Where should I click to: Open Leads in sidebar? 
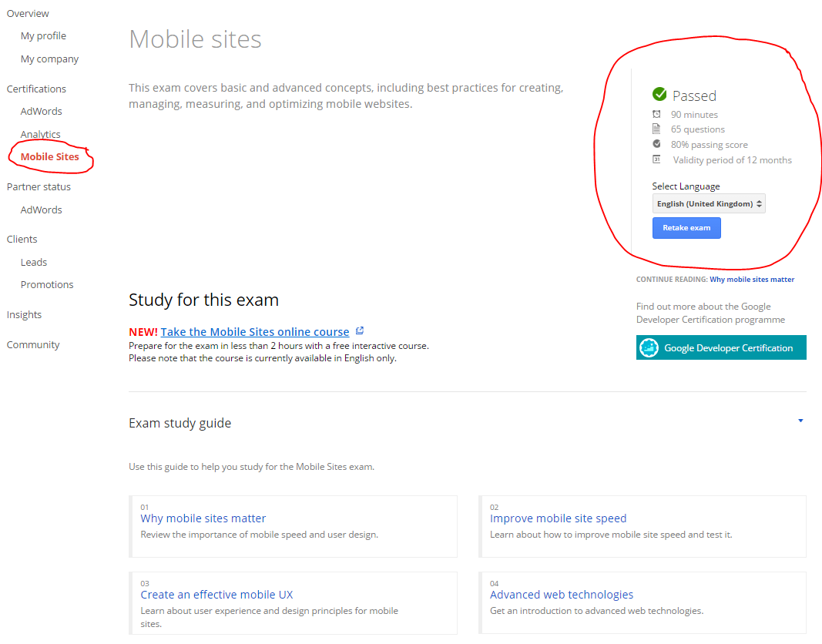click(34, 262)
